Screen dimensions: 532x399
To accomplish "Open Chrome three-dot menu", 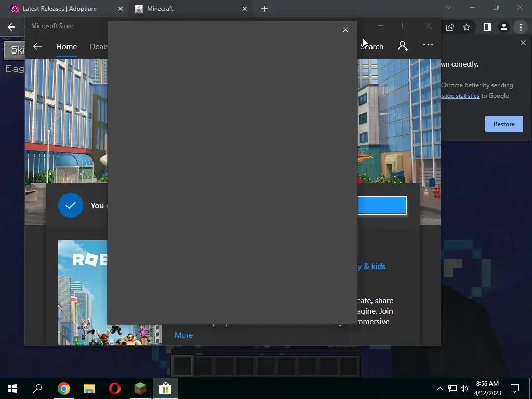I will pos(521,27).
